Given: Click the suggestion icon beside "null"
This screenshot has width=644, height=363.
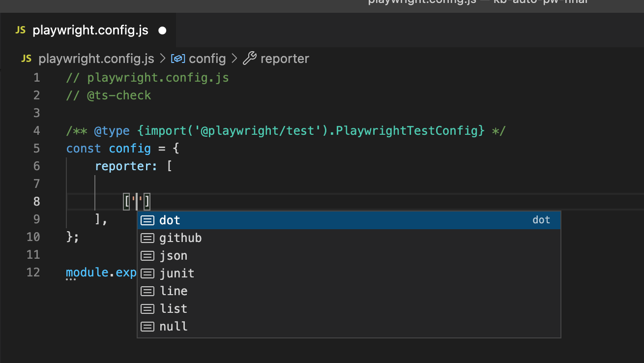Looking at the screenshot, I should 147,326.
